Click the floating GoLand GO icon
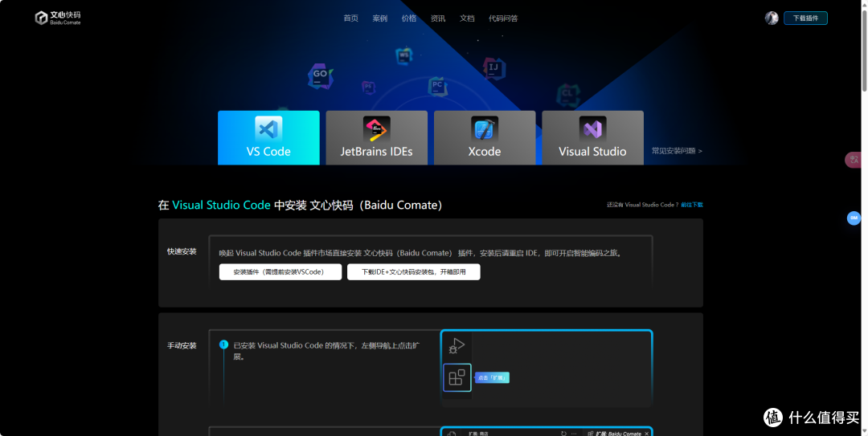 click(x=321, y=76)
